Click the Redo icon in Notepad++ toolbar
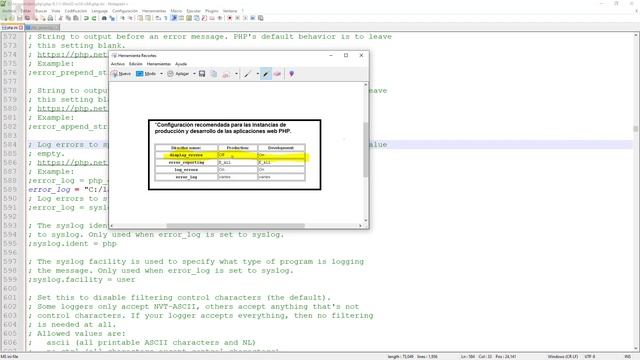The height and width of the screenshot is (360, 640). 94,18
